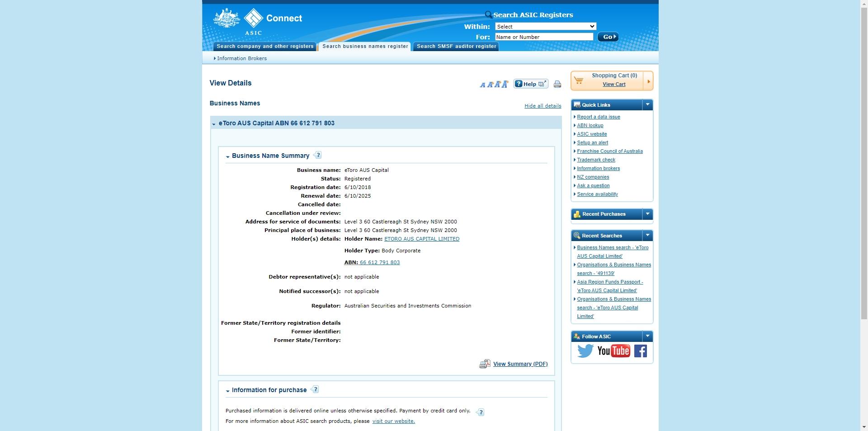Open Franchise Council of Australia link

pos(610,152)
